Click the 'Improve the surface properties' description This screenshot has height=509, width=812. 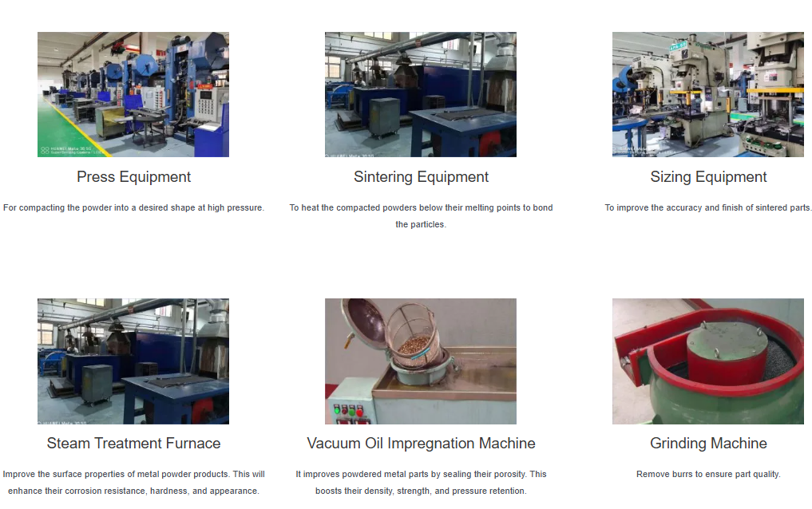tap(133, 482)
